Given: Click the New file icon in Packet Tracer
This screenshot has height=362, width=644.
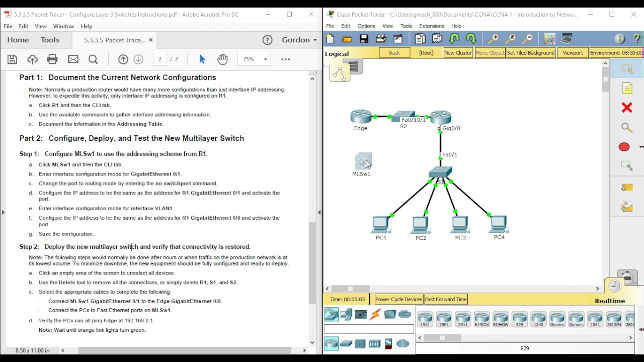Looking at the screenshot, I should [330, 39].
